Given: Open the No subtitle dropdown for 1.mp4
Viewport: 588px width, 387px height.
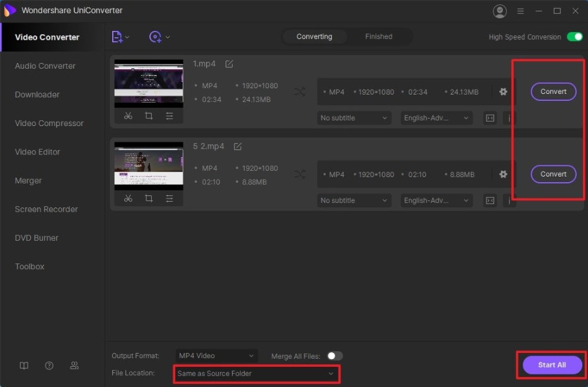Looking at the screenshot, I should pos(354,118).
